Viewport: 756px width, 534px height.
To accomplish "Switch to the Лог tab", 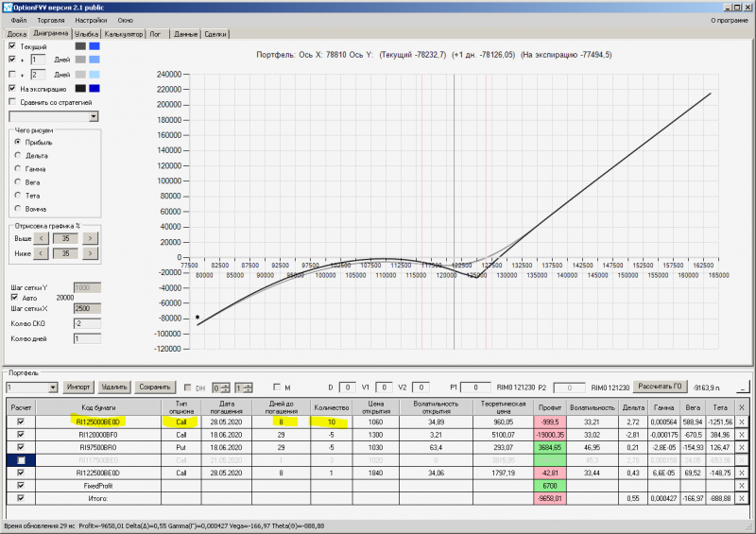I will pyautogui.click(x=155, y=34).
